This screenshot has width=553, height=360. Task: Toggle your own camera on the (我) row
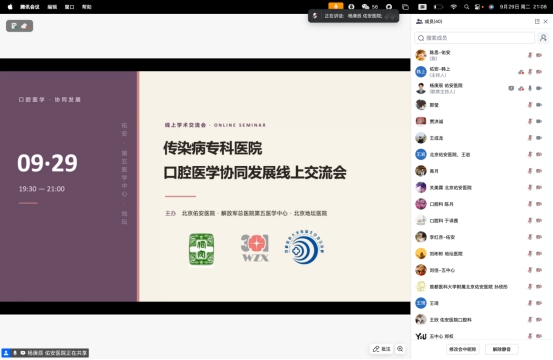539,55
